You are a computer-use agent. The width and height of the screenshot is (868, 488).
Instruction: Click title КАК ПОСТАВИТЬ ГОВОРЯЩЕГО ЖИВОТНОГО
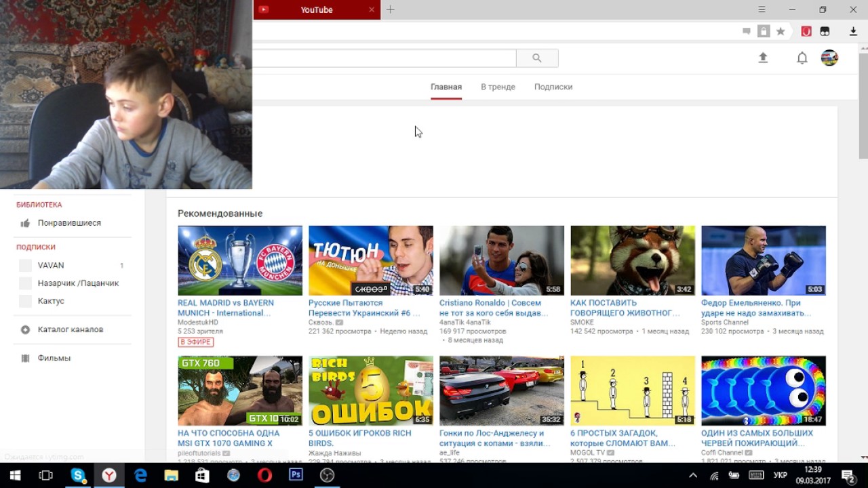tap(625, 308)
